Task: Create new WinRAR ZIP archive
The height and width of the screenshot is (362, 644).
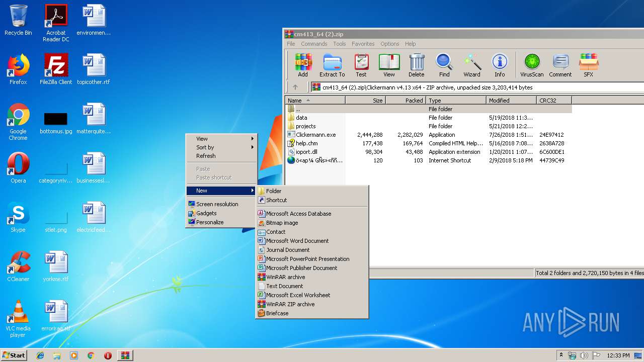Action: [312, 304]
